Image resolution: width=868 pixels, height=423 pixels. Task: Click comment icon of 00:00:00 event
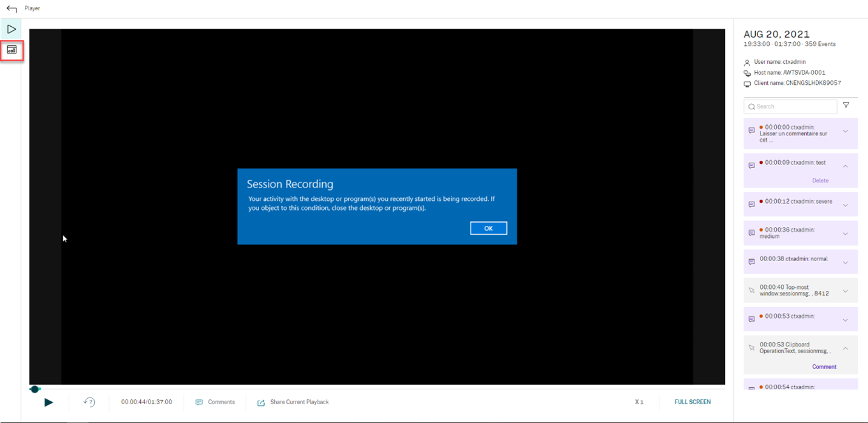751,130
